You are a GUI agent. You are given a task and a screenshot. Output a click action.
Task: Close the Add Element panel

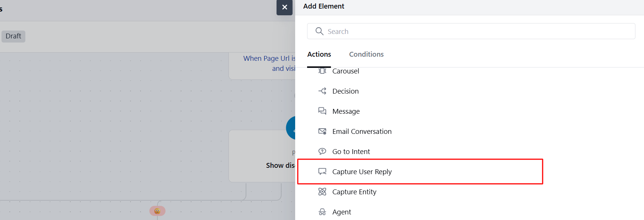[x=284, y=7]
